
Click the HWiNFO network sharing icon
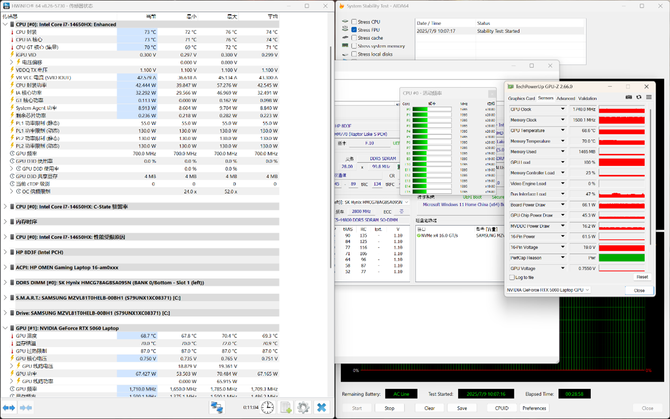(x=216, y=408)
